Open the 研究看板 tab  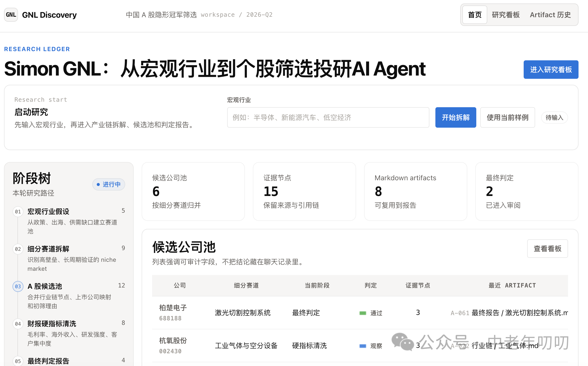click(x=506, y=15)
